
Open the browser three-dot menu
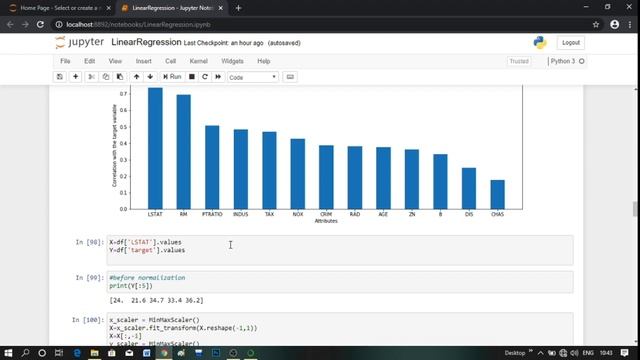click(630, 24)
